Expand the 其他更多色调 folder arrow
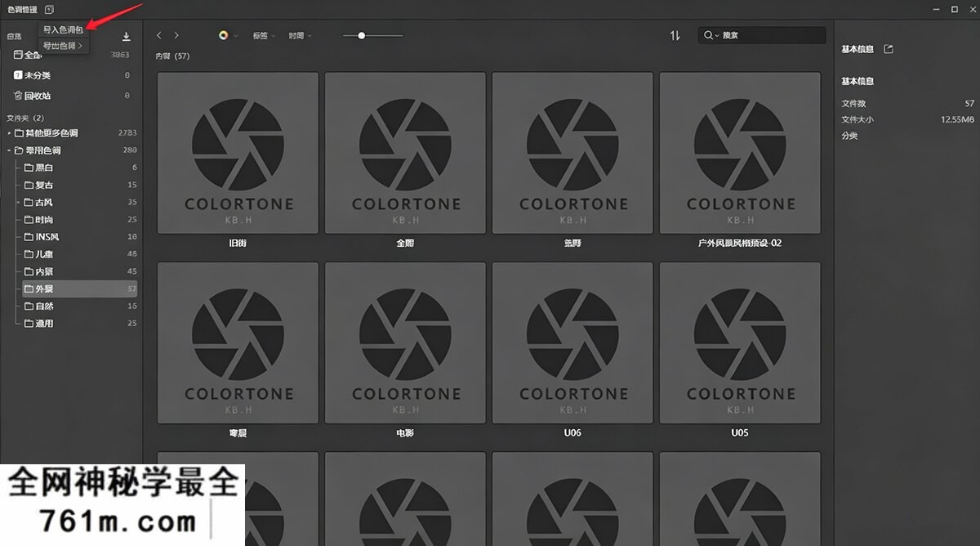The height and width of the screenshot is (546, 980). [10, 133]
